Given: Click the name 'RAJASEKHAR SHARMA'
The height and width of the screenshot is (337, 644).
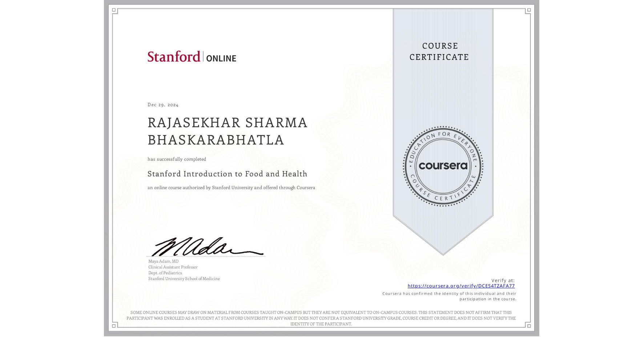Looking at the screenshot, I should (x=228, y=123).
